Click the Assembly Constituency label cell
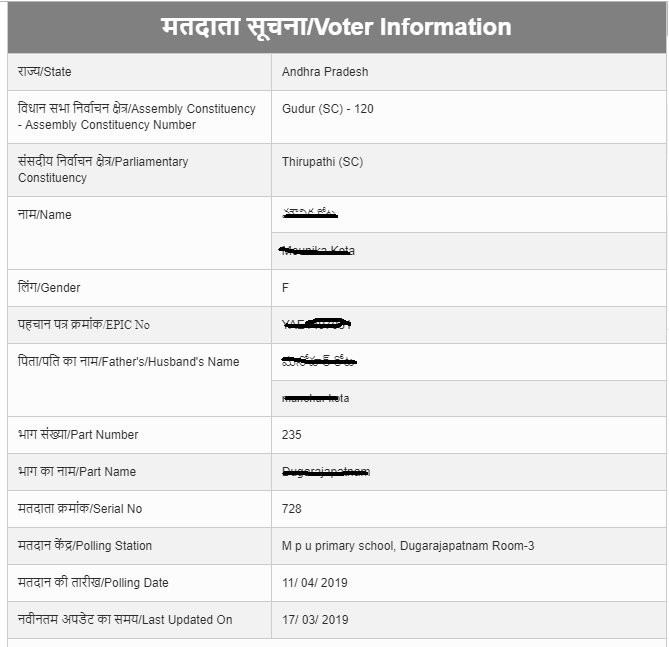 (x=140, y=117)
